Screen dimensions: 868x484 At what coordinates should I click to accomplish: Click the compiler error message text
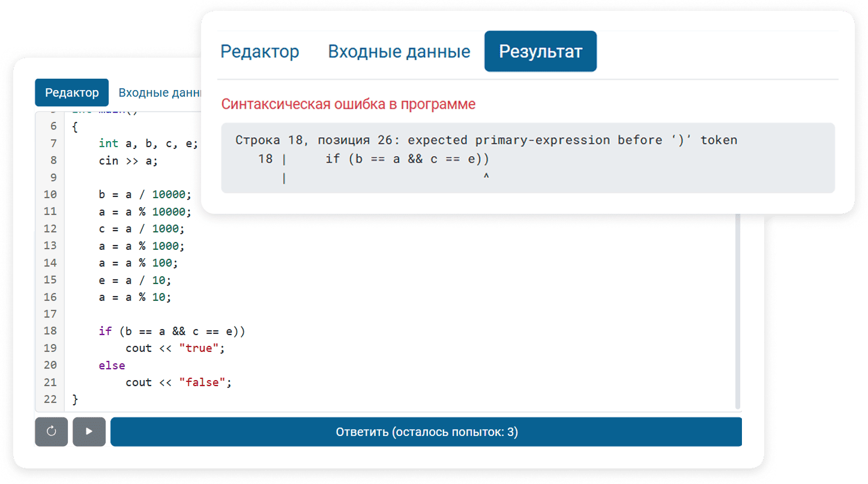[486, 141]
